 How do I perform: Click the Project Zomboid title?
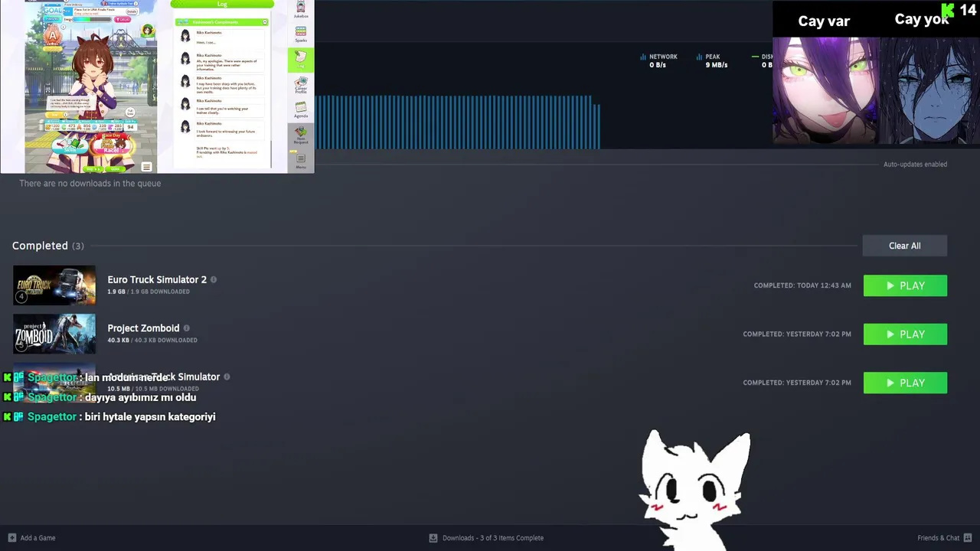pyautogui.click(x=143, y=328)
